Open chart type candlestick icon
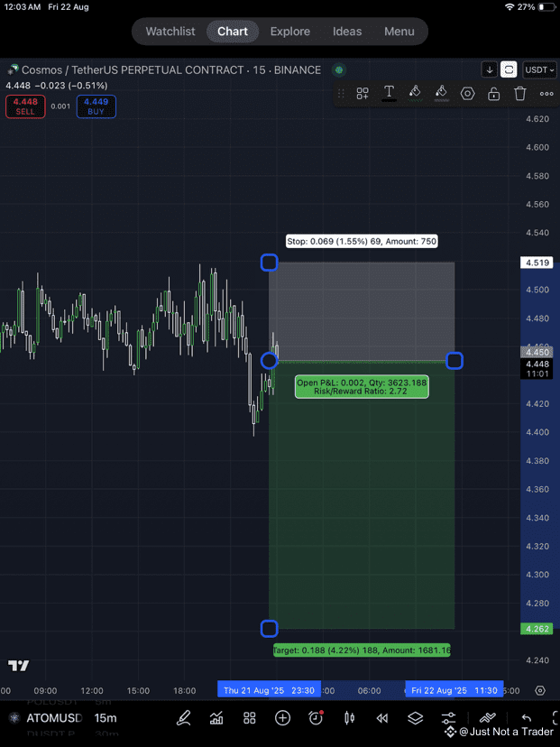Image resolution: width=560 pixels, height=747 pixels. coord(349,718)
